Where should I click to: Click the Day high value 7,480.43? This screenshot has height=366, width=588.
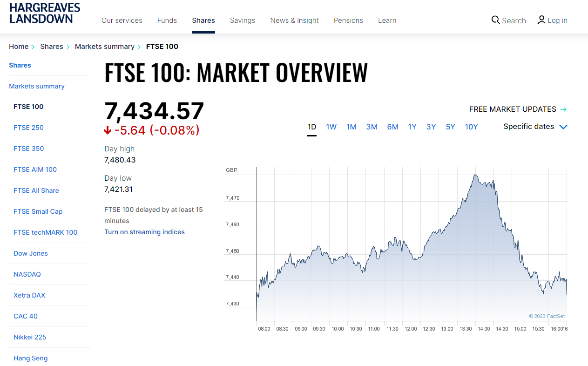[x=120, y=160]
